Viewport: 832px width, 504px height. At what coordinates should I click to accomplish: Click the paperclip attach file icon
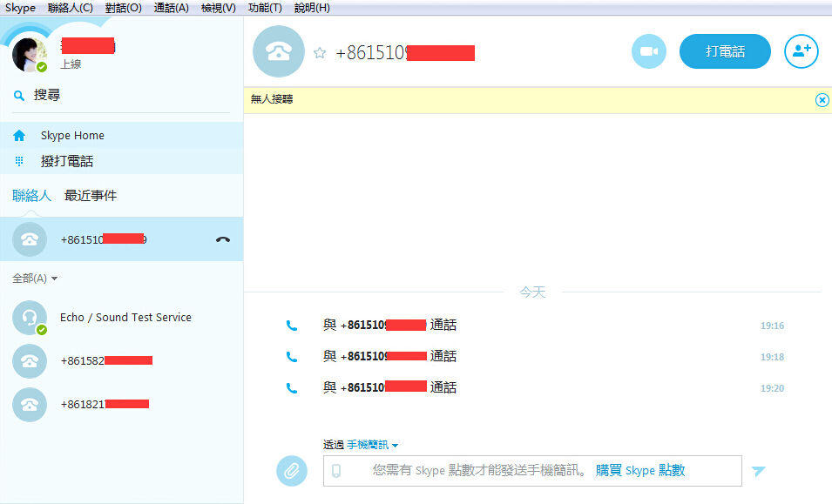coord(292,471)
